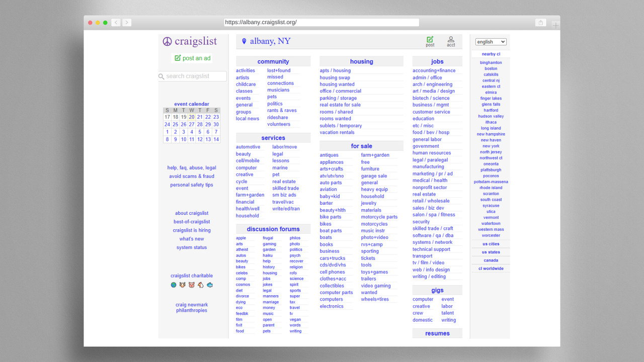The height and width of the screenshot is (362, 644).
Task: Go to worcester nearby site
Action: pyautogui.click(x=491, y=235)
